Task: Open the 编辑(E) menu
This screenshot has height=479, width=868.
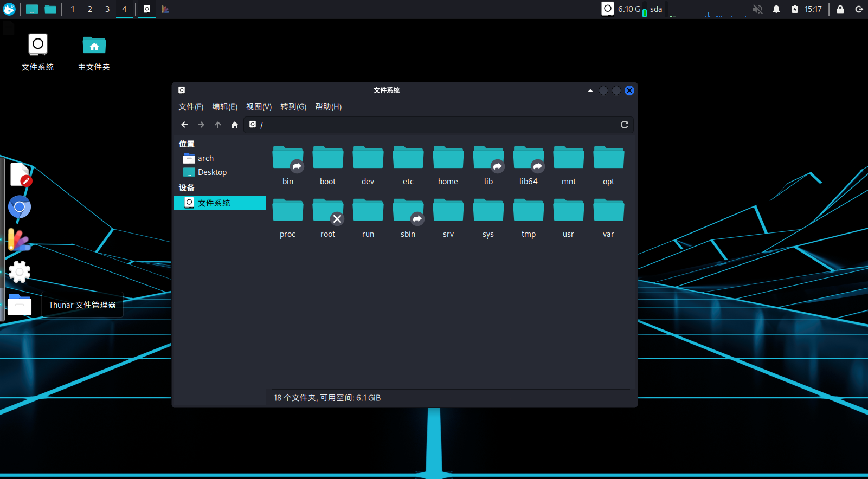Action: pyautogui.click(x=225, y=107)
